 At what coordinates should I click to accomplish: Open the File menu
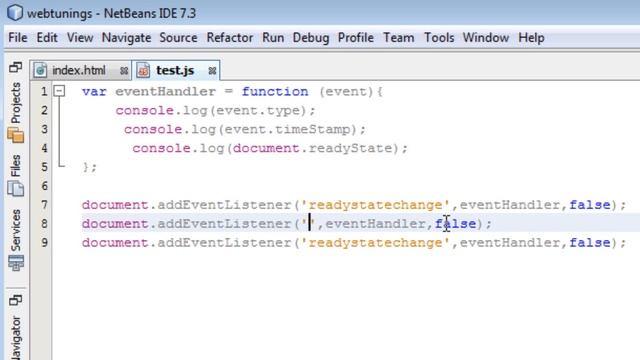point(18,38)
